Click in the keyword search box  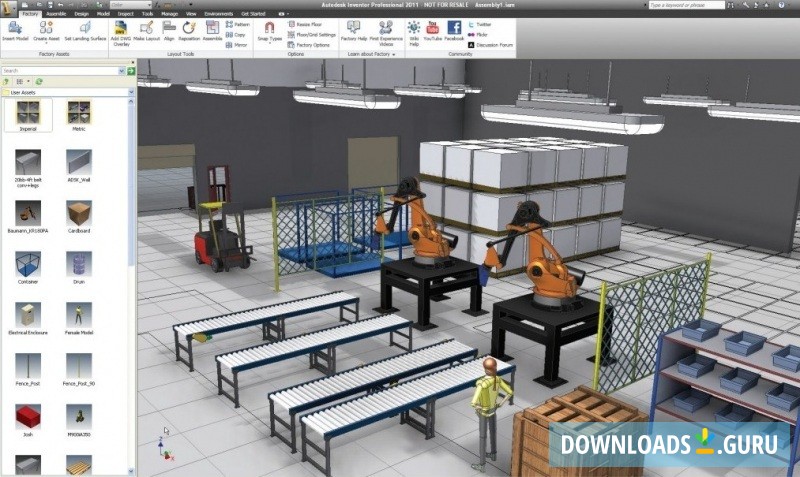pos(686,5)
